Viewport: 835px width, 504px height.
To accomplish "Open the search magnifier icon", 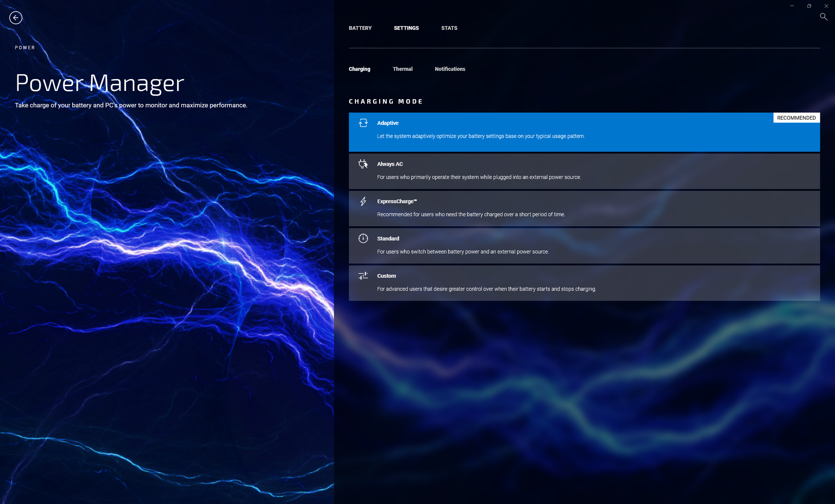I will tap(823, 17).
